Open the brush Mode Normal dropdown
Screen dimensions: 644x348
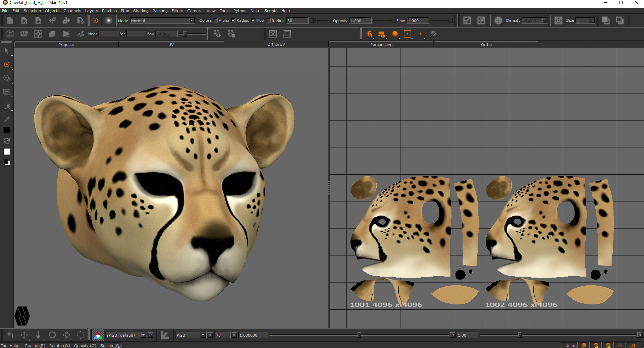[x=162, y=20]
